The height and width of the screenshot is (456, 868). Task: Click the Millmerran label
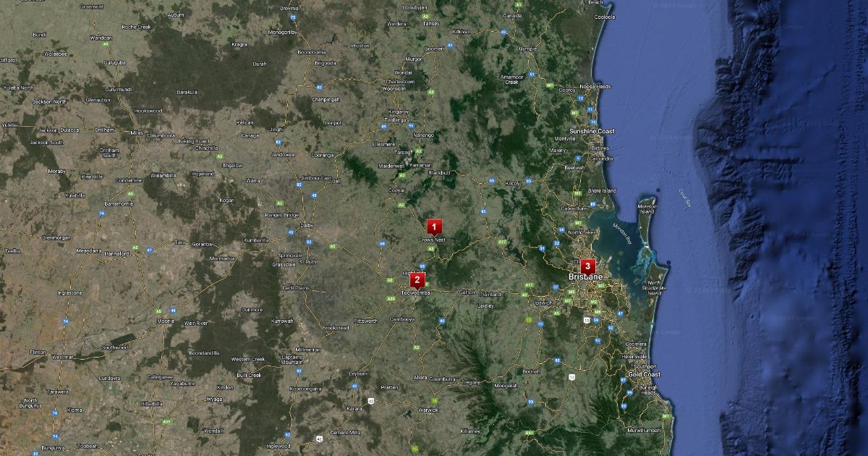click(308, 349)
